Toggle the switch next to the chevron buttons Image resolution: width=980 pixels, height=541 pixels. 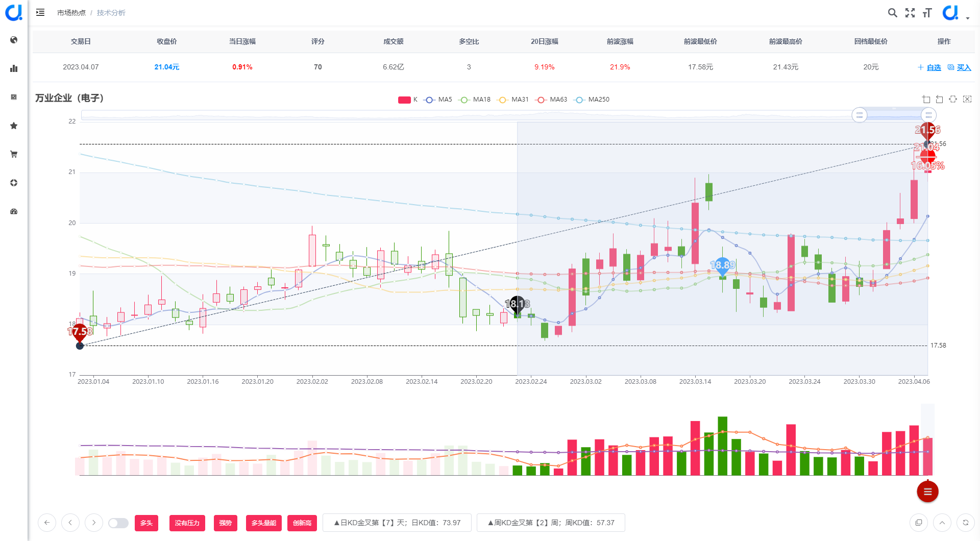click(118, 523)
